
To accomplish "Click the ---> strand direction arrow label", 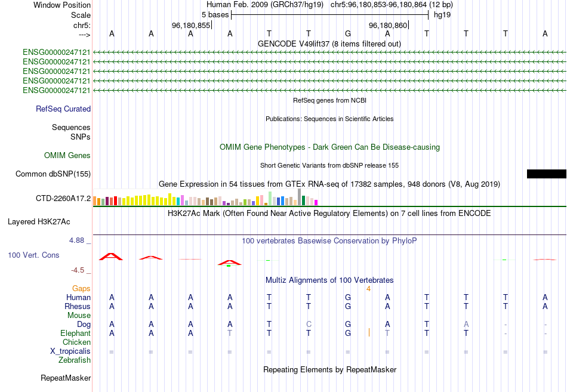I will 85,35.
